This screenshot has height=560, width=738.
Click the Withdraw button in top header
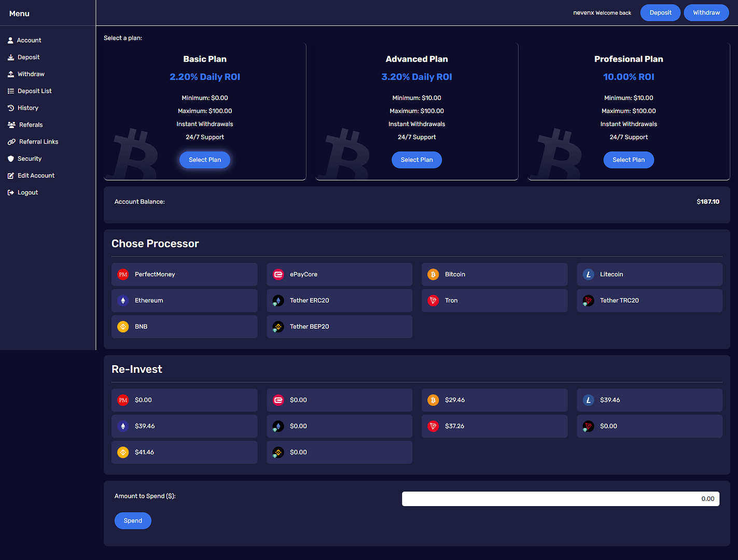pos(706,12)
